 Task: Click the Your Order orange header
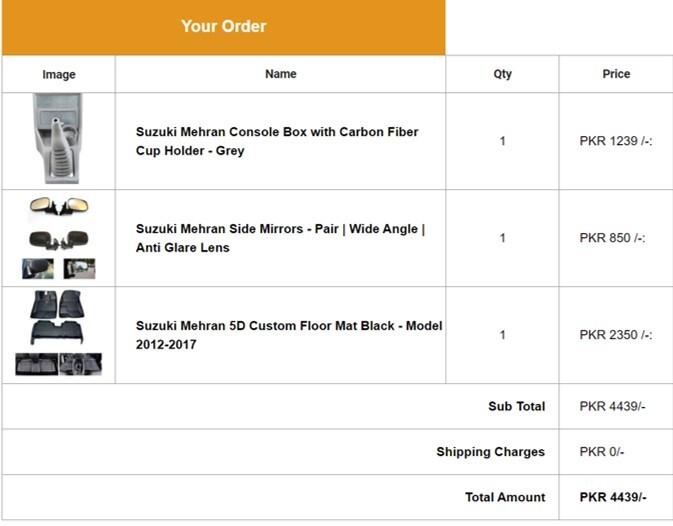[x=224, y=27]
